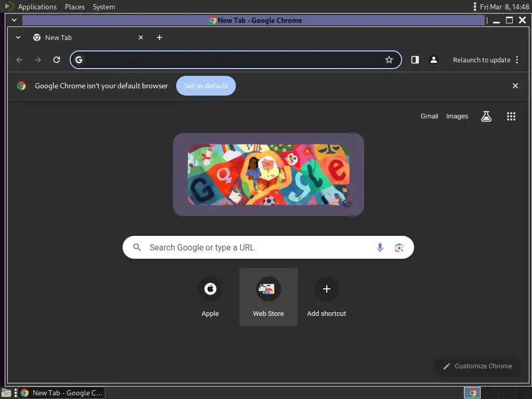This screenshot has height=399, width=532.
Task: Open the Google Doodle image
Action: click(x=269, y=175)
